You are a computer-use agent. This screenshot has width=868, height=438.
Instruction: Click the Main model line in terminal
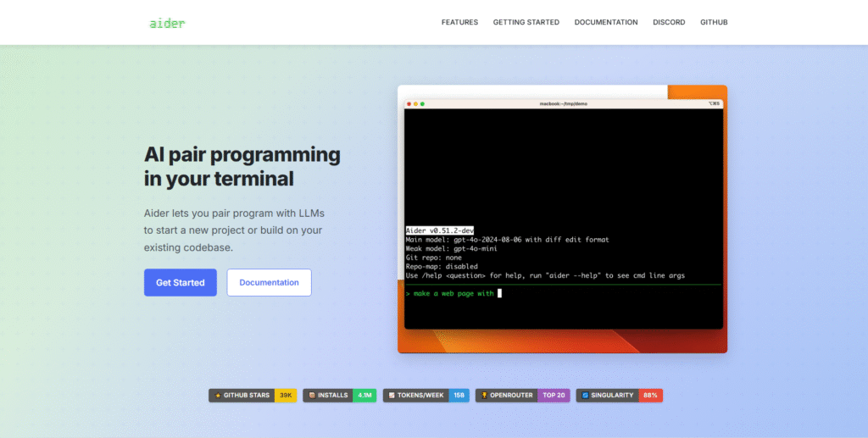(507, 240)
